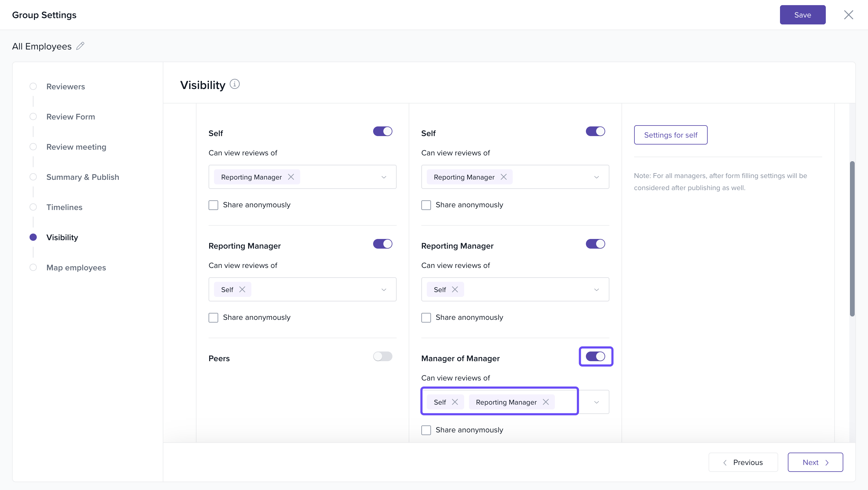Remove Reporting Manager tag in left Self section
Viewport: 868px width, 490px height.
[291, 177]
